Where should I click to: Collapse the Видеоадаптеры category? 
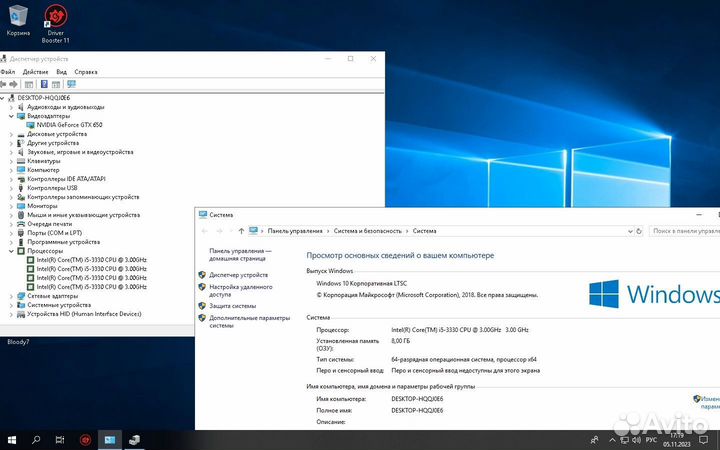tap(11, 116)
